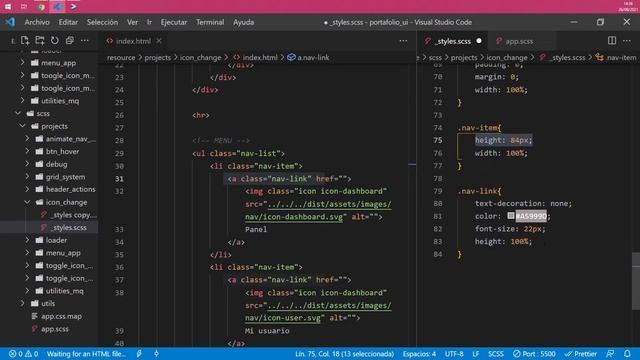
Task: Open the Editar menu
Action: coord(68,22)
